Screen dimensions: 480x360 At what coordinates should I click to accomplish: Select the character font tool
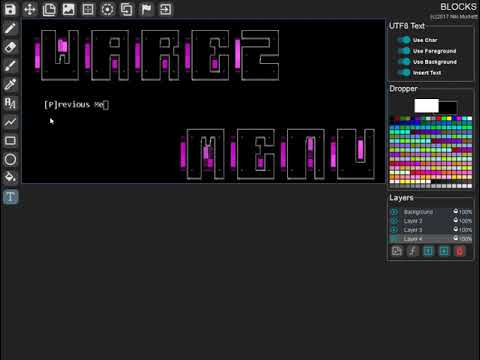[x=10, y=103]
